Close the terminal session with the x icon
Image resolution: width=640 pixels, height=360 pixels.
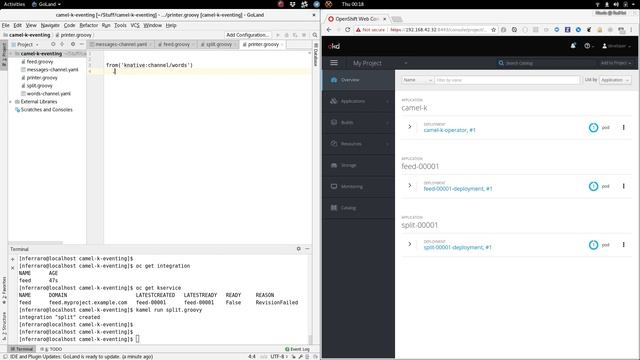tap(13, 268)
